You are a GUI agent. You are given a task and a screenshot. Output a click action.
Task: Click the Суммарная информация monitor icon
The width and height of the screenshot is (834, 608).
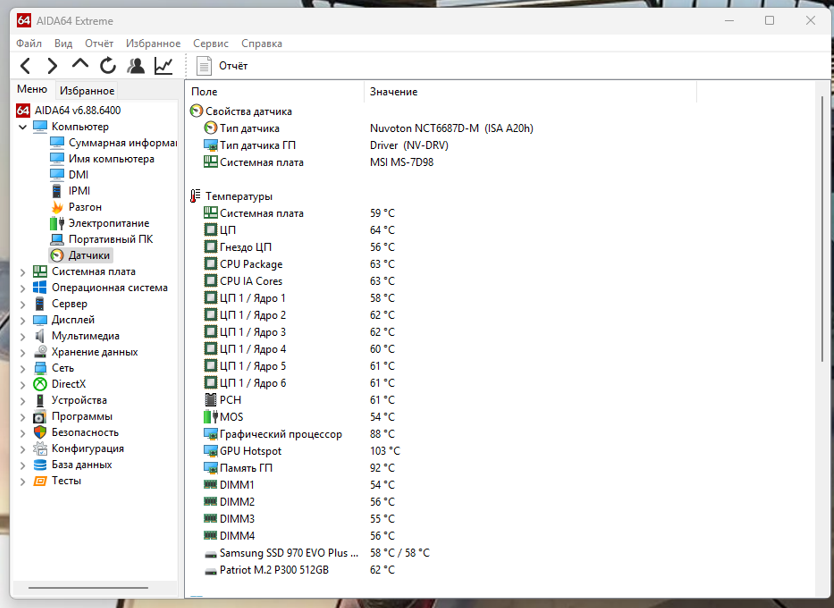[57, 143]
